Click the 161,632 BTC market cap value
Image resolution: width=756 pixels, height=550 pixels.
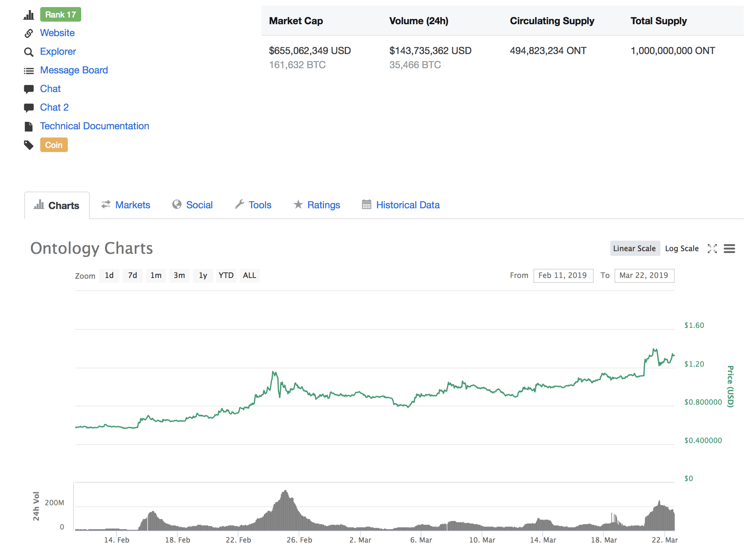(x=298, y=65)
